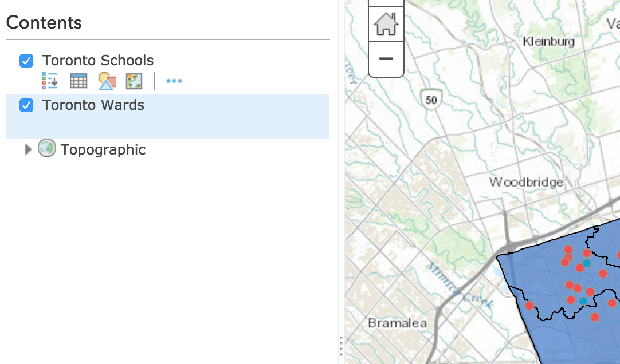
Task: Click Show Legend icon under Toronto Schools
Action: pos(50,81)
